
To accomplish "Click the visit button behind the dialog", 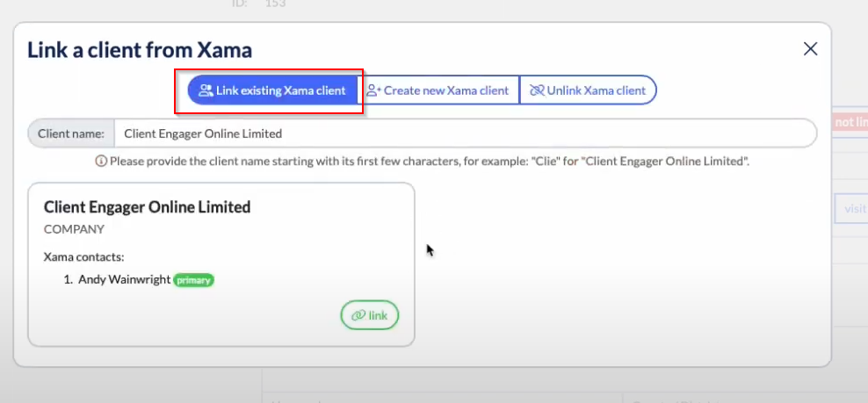I will point(851,209).
